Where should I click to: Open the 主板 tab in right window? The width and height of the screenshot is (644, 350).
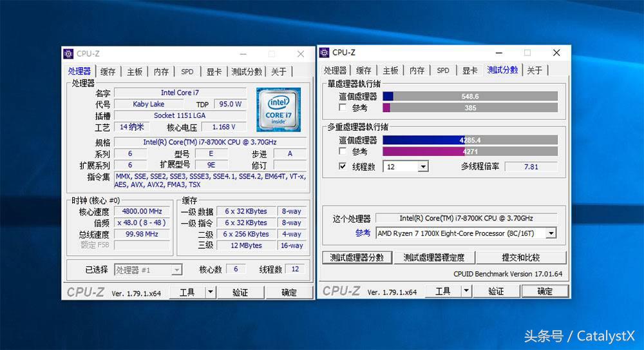click(x=390, y=70)
